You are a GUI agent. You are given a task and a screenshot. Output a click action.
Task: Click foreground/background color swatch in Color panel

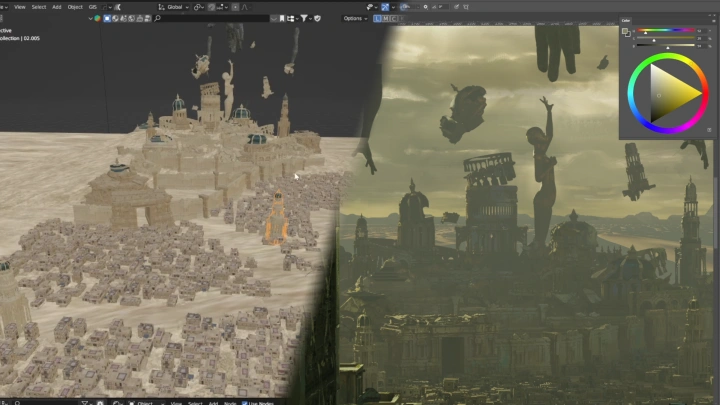coord(626,32)
